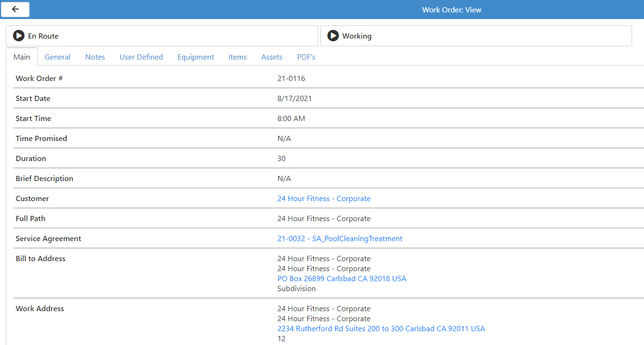The image size is (644, 345).
Task: Start the En Route status button
Action: (x=162, y=36)
